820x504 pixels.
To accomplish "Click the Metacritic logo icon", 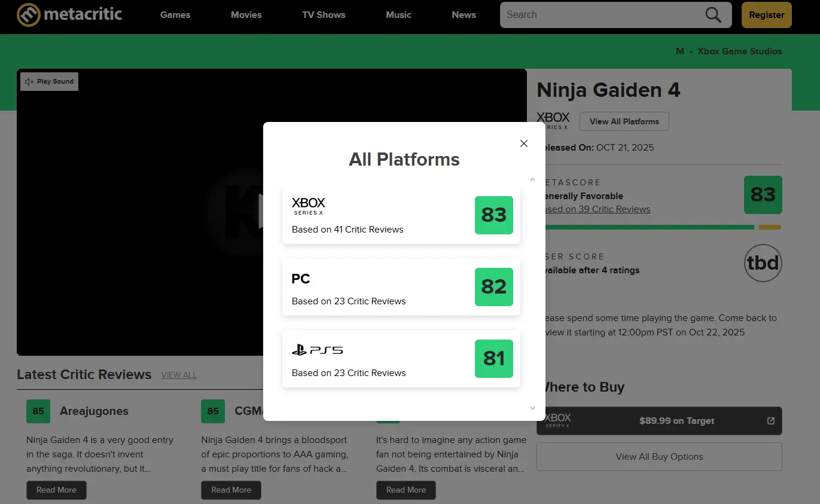I will [28, 15].
